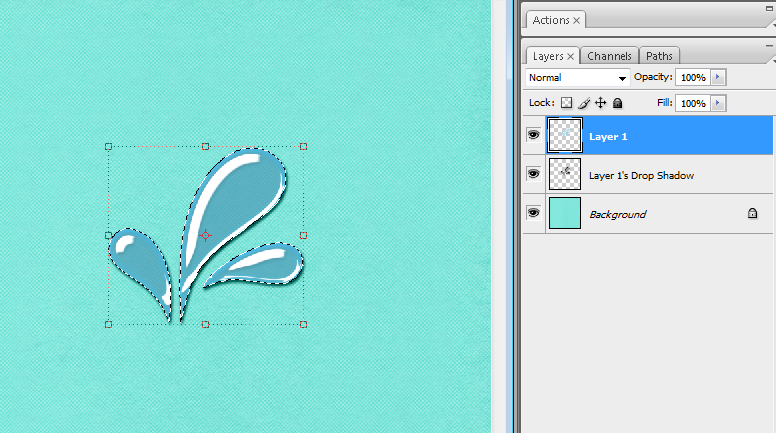Viewport: 776px width, 433px height.
Task: Select the Layer 1 thumbnail
Action: click(565, 135)
